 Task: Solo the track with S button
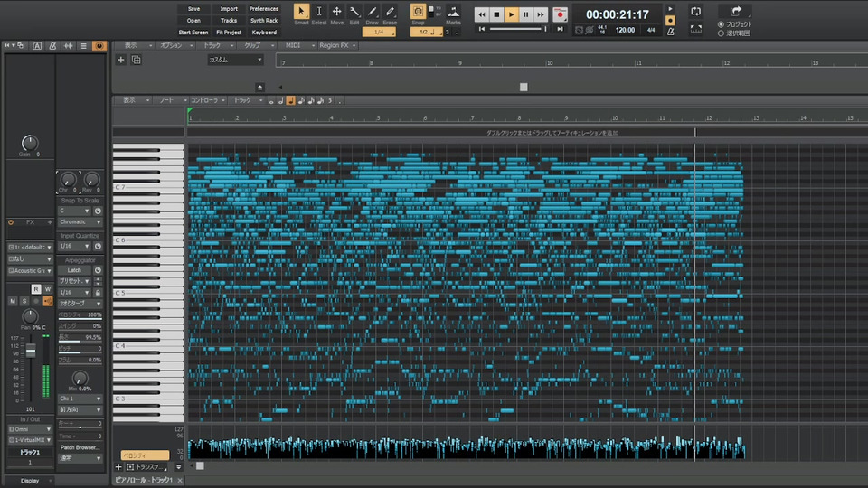tap(24, 301)
